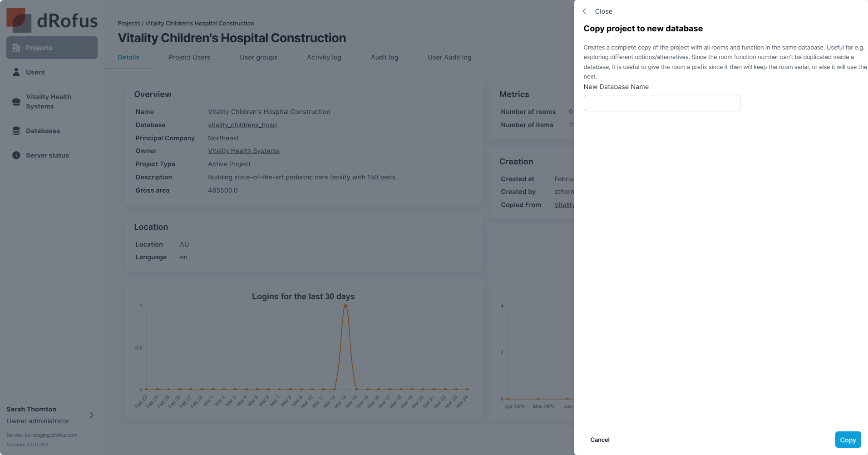This screenshot has width=868, height=455.
Task: Select the Activity log tab
Action: pos(324,57)
